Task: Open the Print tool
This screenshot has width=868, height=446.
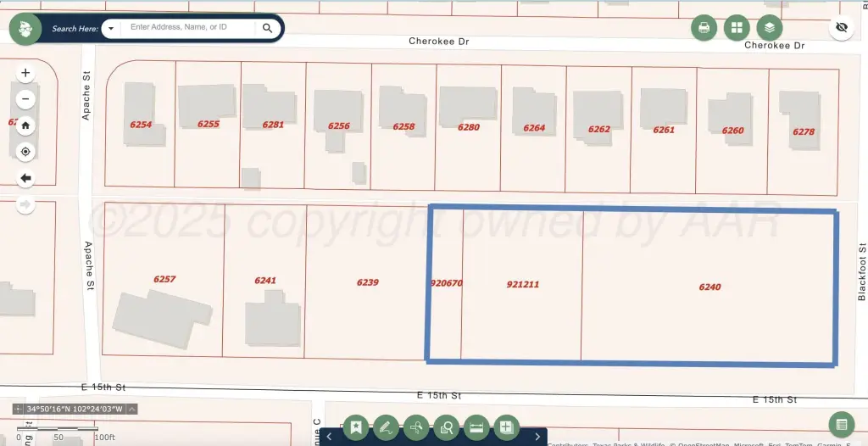Action: click(704, 28)
